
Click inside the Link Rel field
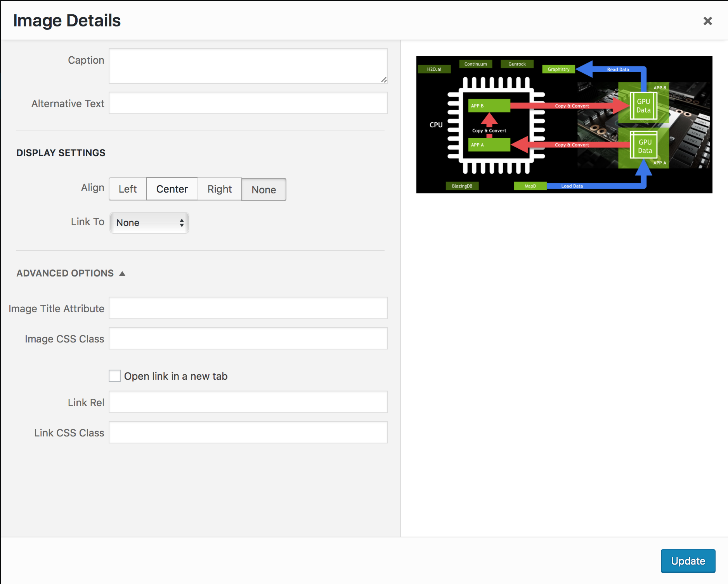point(248,402)
